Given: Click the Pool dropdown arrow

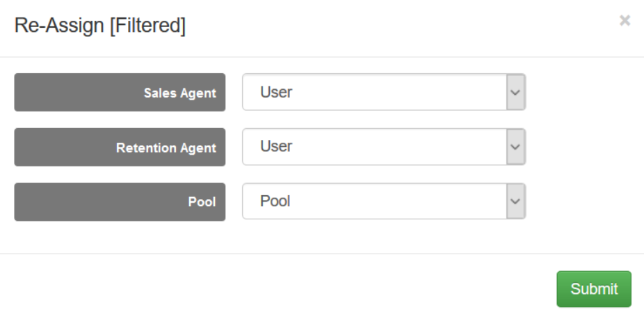Looking at the screenshot, I should pyautogui.click(x=515, y=201).
